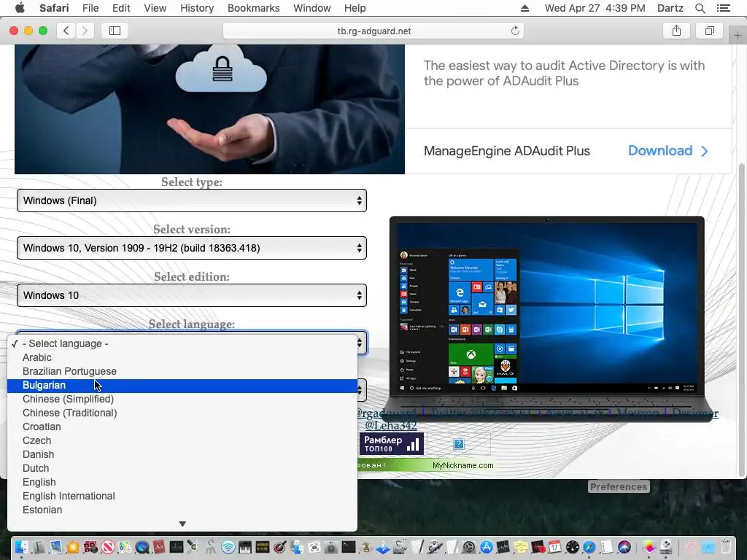Add a new tab with plus button
The height and width of the screenshot is (560, 747).
(x=738, y=35)
